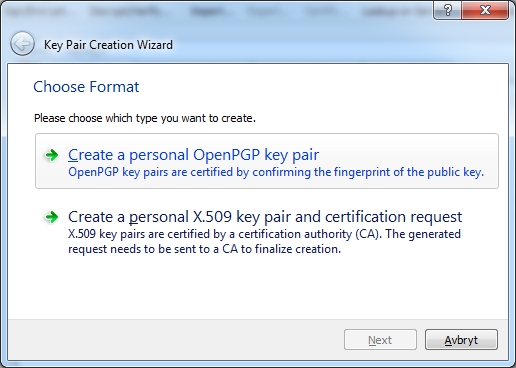The image size is (516, 368).
Task: Close the Key Pair Creation Wizard window
Action: pyautogui.click(x=485, y=10)
